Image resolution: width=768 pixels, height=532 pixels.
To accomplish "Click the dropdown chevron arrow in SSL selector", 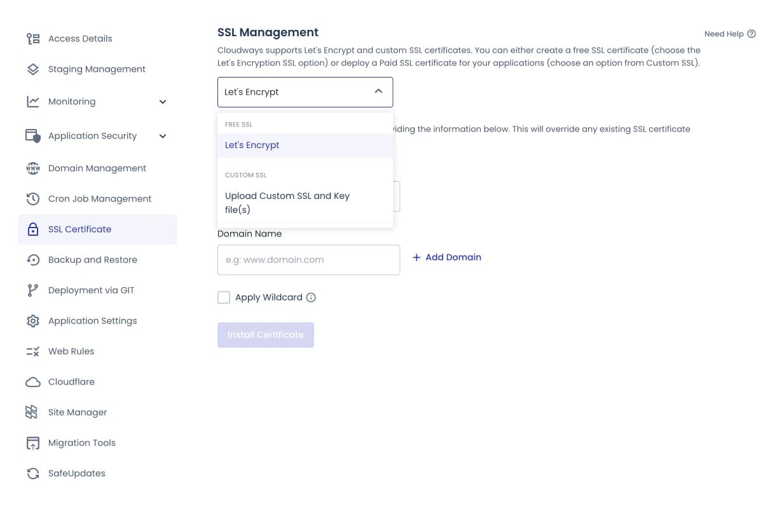I will (x=378, y=92).
